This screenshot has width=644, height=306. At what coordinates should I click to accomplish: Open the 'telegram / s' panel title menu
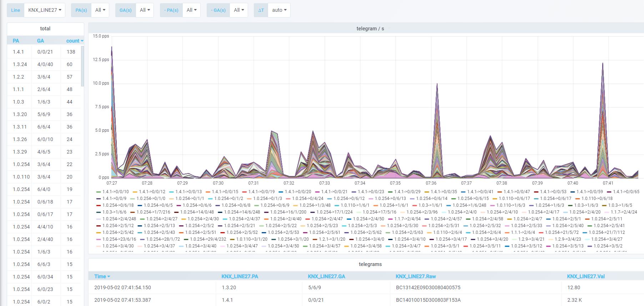(x=370, y=29)
